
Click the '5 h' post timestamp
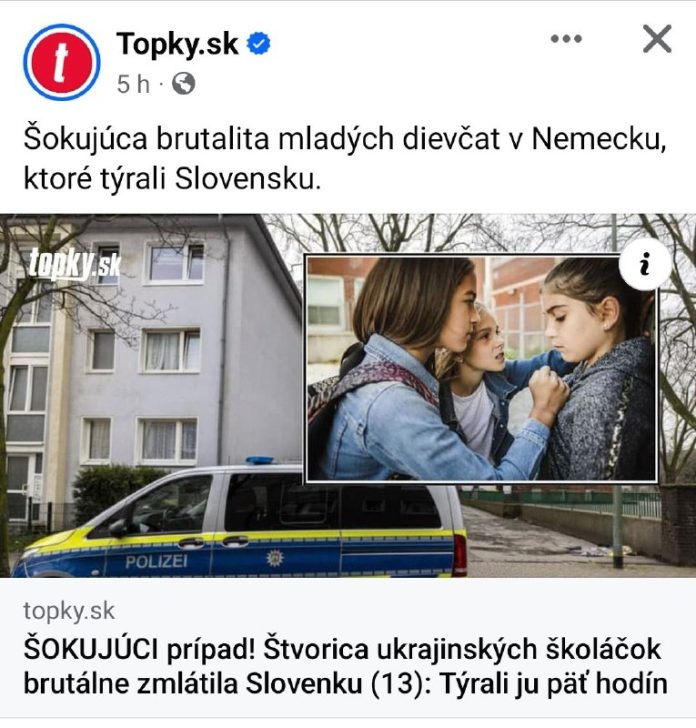tap(133, 84)
